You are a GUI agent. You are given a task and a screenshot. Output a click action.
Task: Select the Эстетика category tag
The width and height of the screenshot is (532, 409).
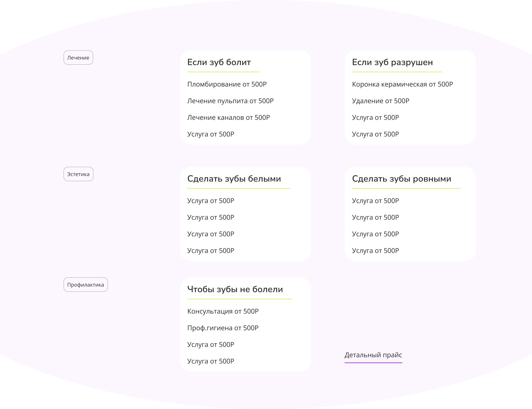coord(78,174)
